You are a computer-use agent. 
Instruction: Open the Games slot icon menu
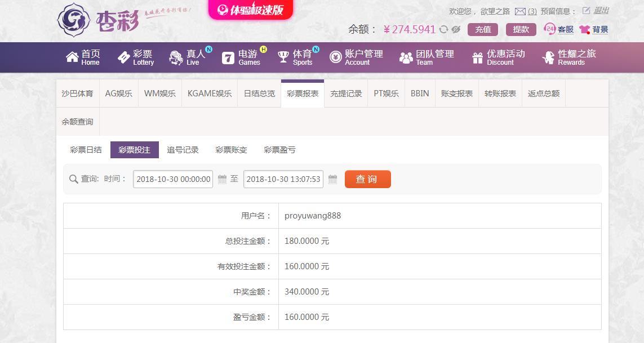(x=228, y=58)
